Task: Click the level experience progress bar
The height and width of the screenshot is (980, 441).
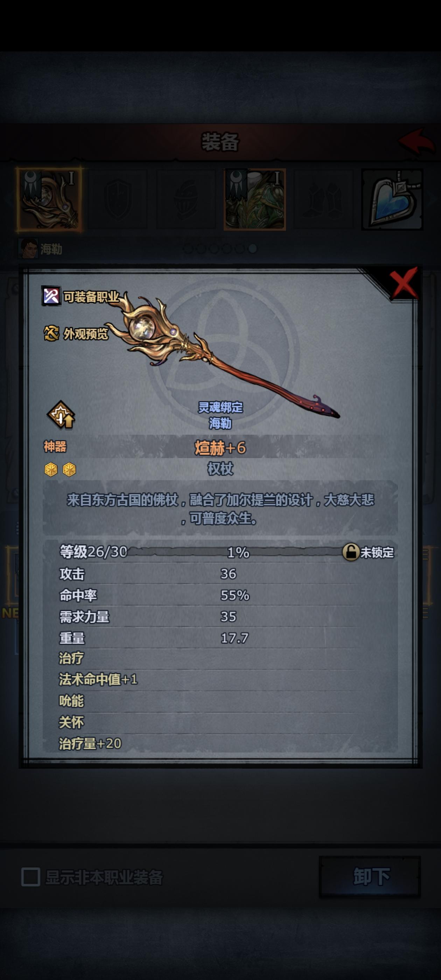Action: click(235, 552)
